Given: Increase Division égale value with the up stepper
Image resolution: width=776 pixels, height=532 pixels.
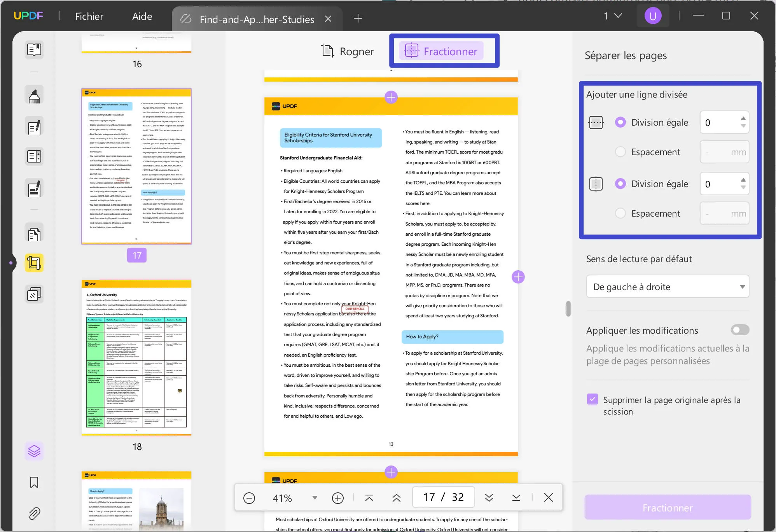Looking at the screenshot, I should click(x=743, y=119).
